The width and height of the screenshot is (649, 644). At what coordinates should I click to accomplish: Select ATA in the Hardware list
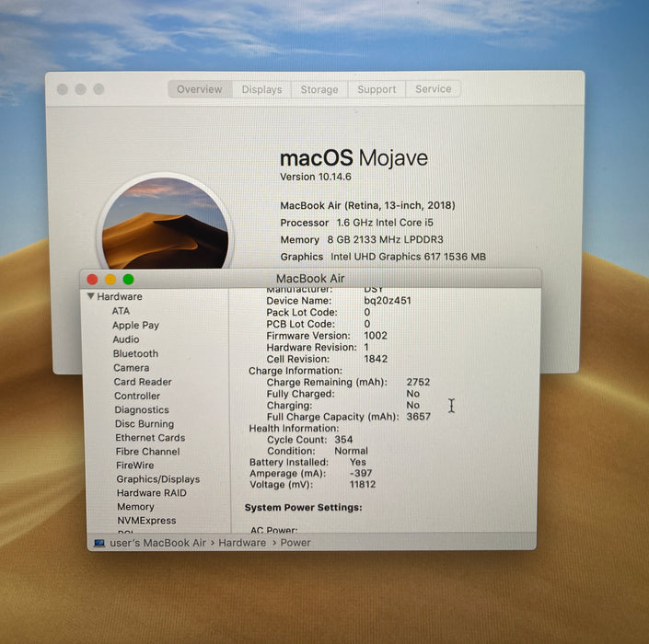(x=121, y=311)
